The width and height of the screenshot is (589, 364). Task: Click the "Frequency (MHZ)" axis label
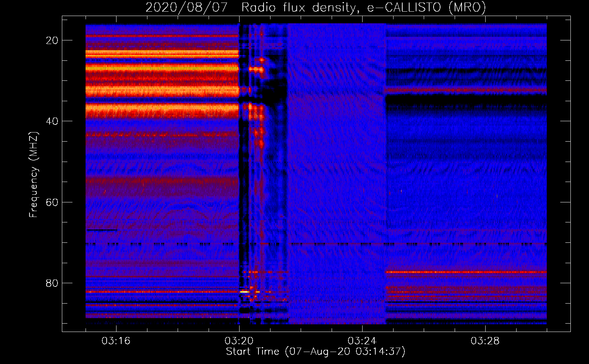point(33,175)
